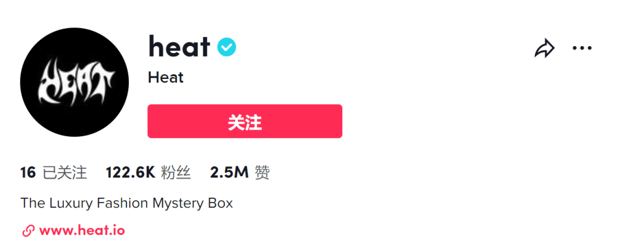Image resolution: width=644 pixels, height=242 pixels.
Task: Click the word "The" in the bio
Action: point(31,203)
